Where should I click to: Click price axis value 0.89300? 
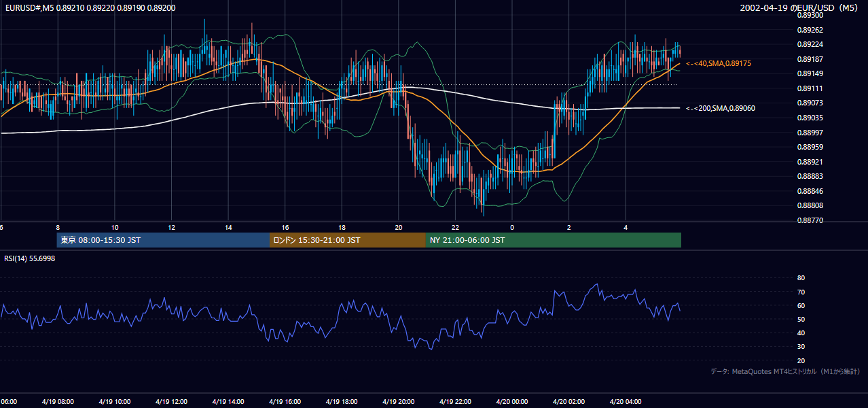[x=809, y=15]
